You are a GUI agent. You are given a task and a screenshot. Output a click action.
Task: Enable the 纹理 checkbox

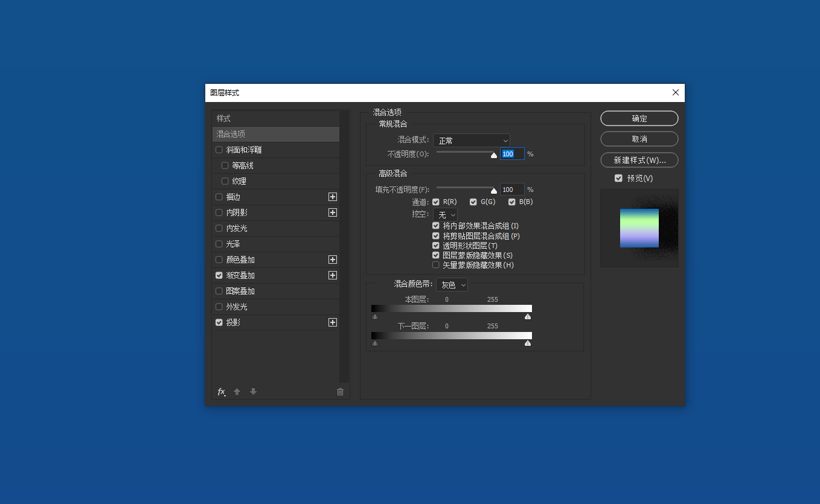(x=225, y=181)
